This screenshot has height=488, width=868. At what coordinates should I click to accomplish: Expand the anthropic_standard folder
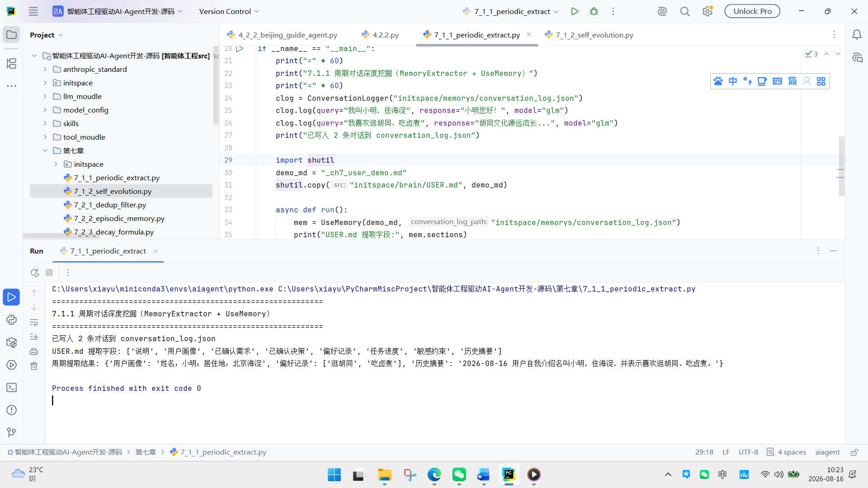tap(45, 70)
